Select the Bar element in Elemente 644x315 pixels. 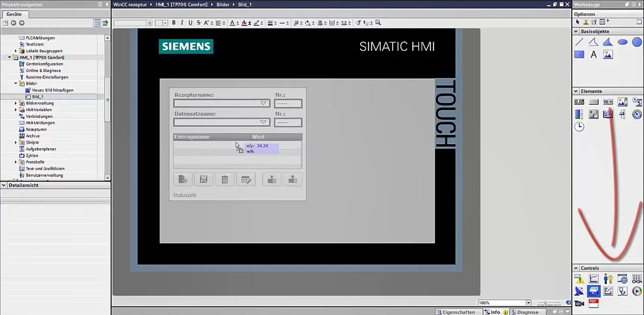(x=579, y=114)
